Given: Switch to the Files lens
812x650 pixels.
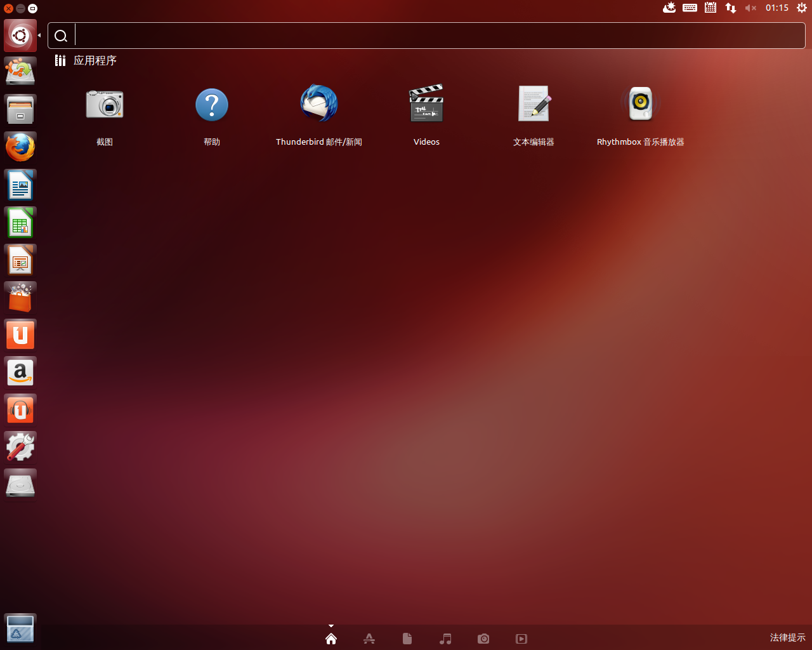Looking at the screenshot, I should (407, 639).
